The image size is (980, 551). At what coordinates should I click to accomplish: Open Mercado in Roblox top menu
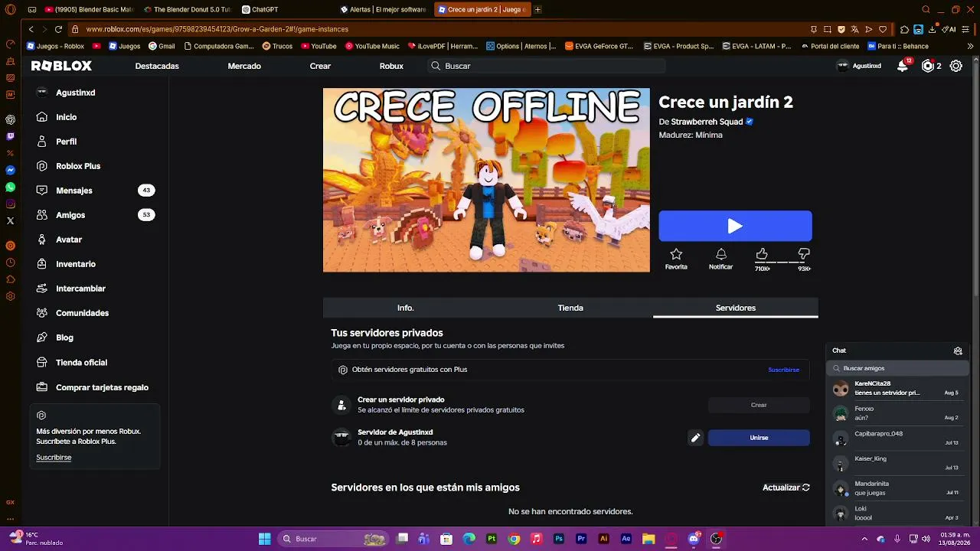point(244,66)
